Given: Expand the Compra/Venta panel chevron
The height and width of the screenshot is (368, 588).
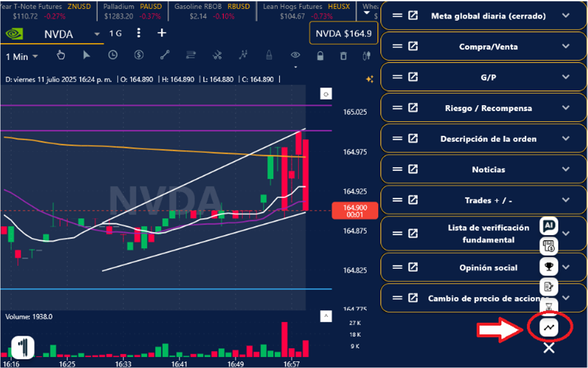Looking at the screenshot, I should tap(566, 46).
